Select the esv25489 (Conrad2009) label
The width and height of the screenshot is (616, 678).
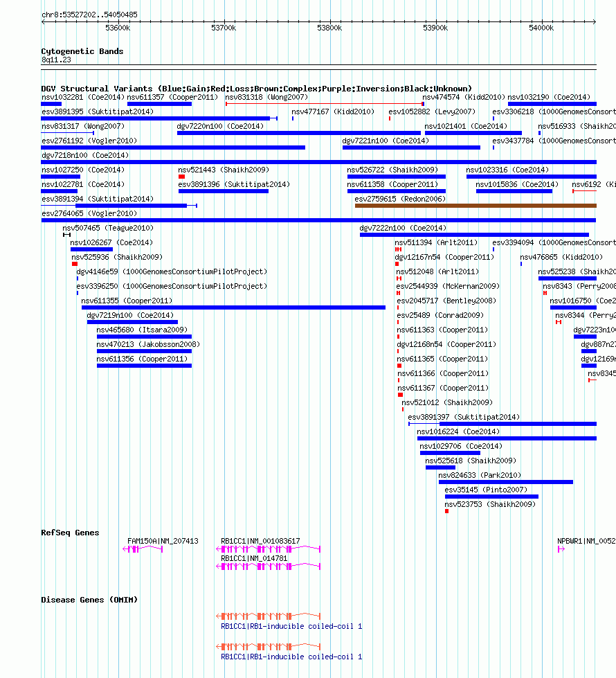(x=440, y=316)
